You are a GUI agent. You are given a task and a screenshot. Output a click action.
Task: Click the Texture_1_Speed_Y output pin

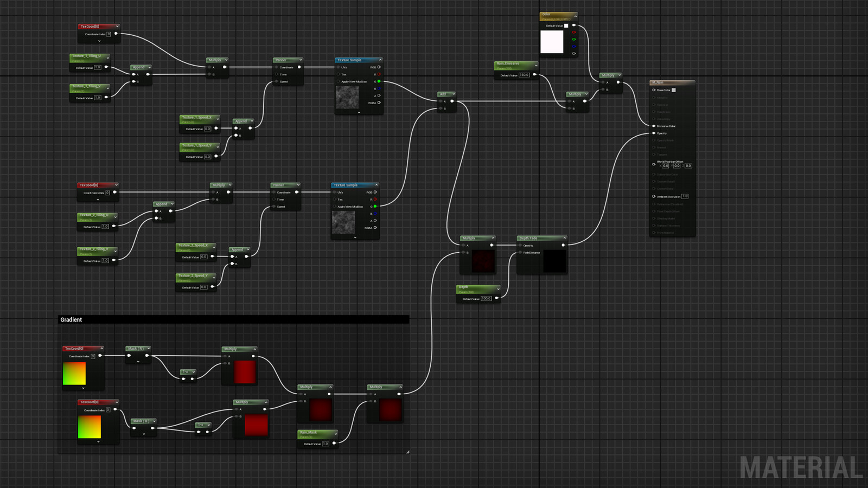pyautogui.click(x=216, y=157)
